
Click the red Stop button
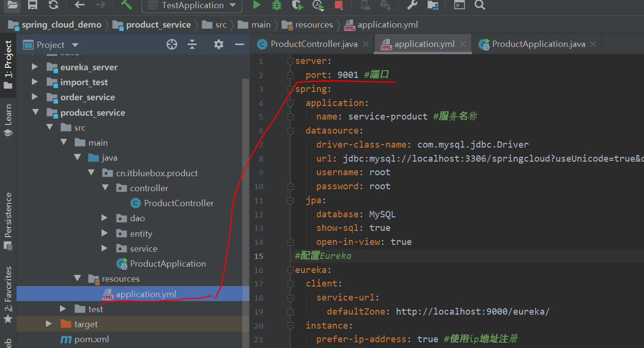tap(339, 5)
